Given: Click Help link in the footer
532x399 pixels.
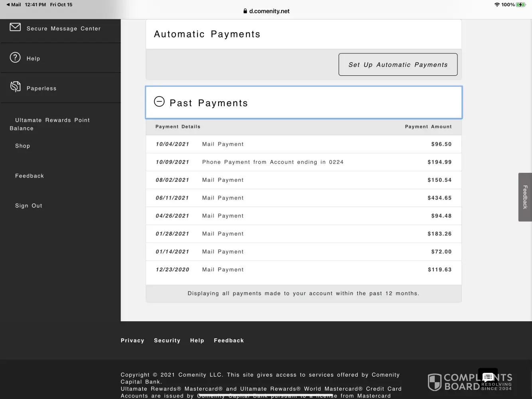Looking at the screenshot, I should tap(197, 340).
